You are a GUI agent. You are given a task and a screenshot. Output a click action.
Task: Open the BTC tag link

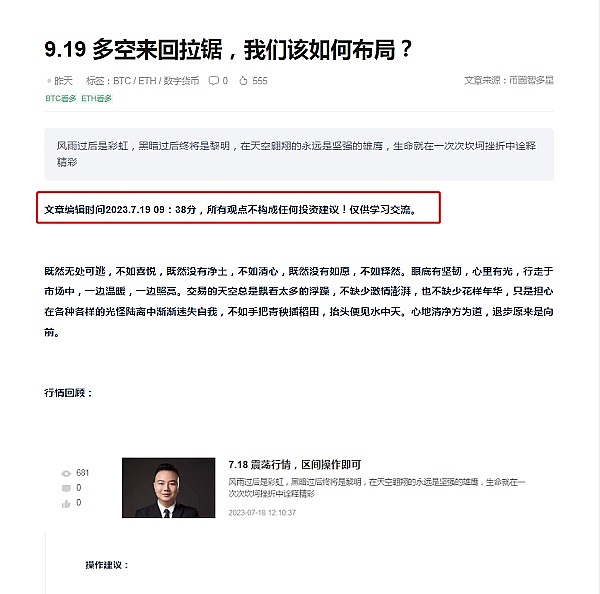pos(122,81)
